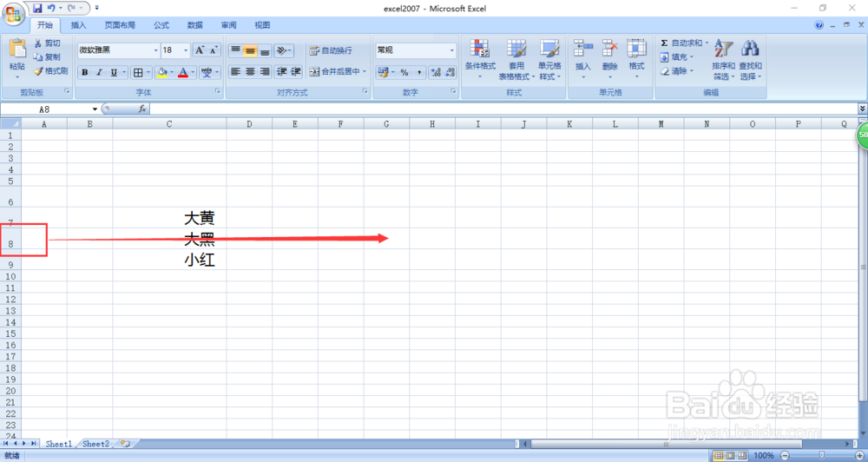
Task: Cut the selection with 剪切
Action: tap(47, 43)
